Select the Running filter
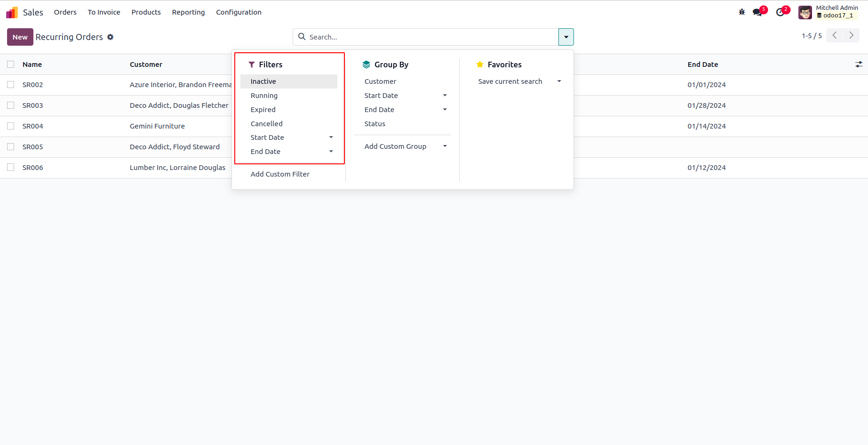Screen dimensions: 868x445 click(x=264, y=96)
